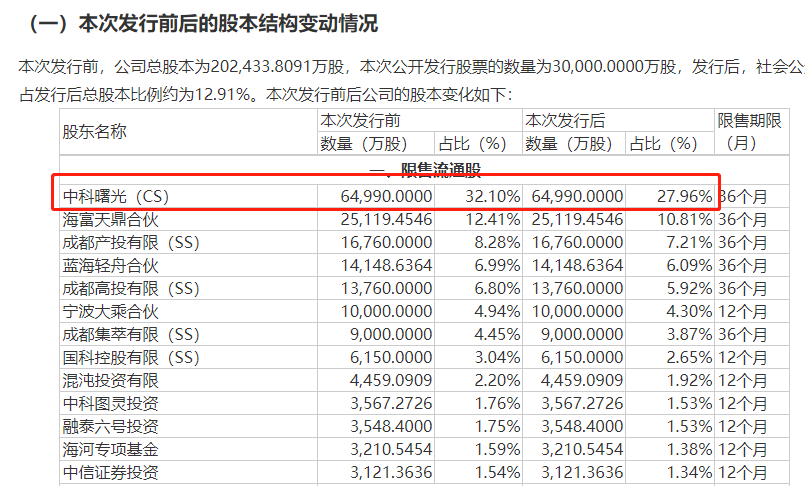Select the '海河专项基金' shareholder name
Image resolution: width=805 pixels, height=486 pixels.
click(x=110, y=450)
